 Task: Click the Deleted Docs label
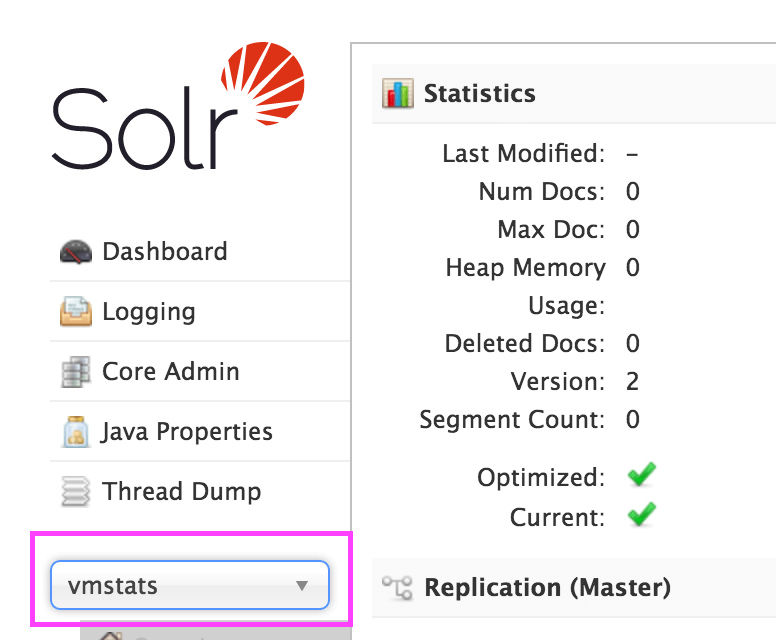point(525,344)
